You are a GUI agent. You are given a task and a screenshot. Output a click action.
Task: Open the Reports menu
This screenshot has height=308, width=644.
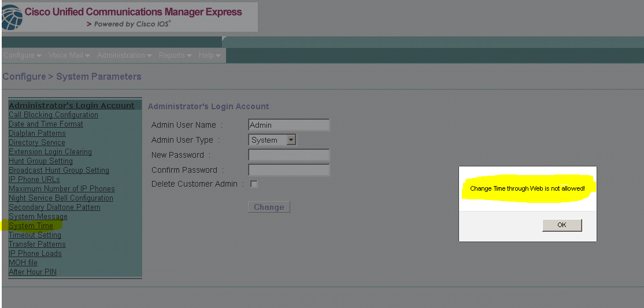[175, 55]
